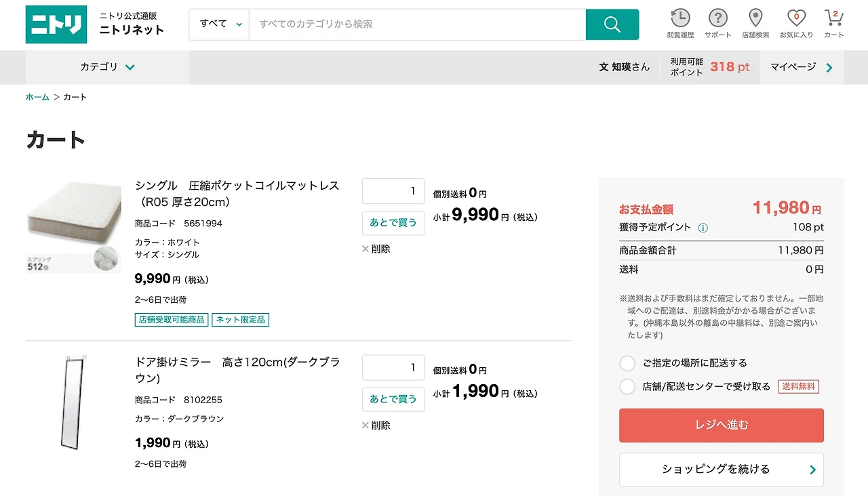Screen dimensions: 868x496
Task: Open favorites heart icon
Action: pyautogui.click(x=796, y=18)
